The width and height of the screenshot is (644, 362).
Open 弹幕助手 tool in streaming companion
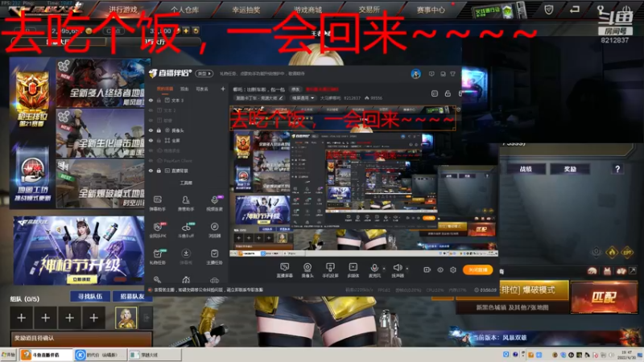point(158,203)
